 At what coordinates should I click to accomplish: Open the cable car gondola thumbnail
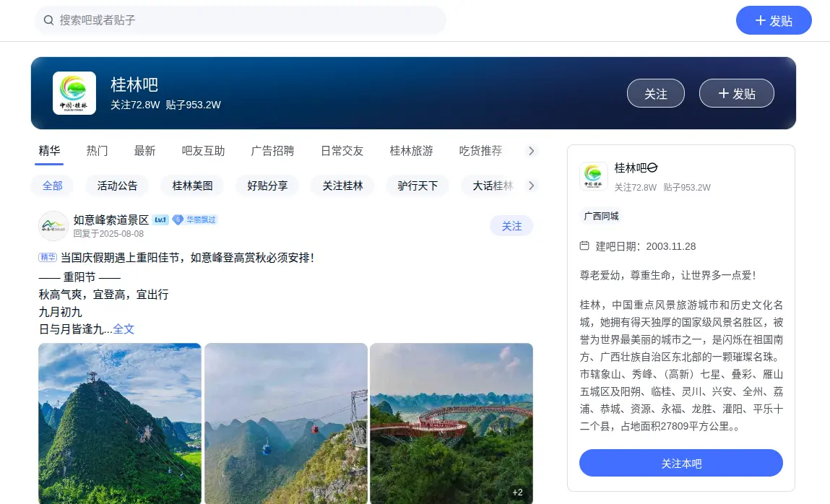286,424
